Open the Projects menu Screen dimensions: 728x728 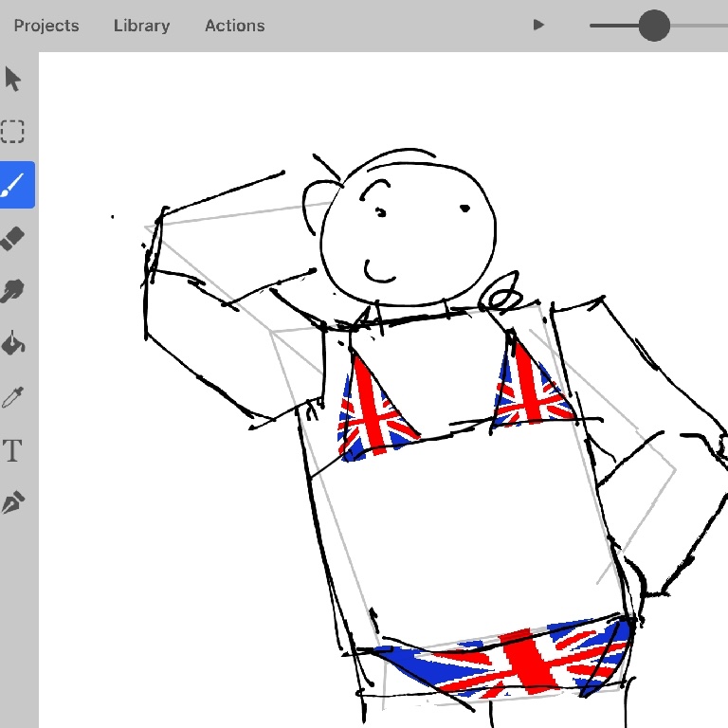pos(46,26)
